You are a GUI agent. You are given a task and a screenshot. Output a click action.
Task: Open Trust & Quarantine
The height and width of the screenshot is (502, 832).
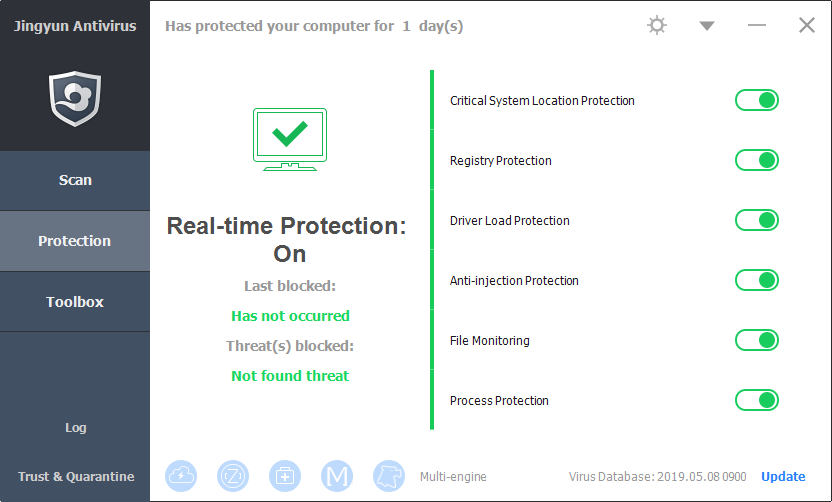[76, 476]
